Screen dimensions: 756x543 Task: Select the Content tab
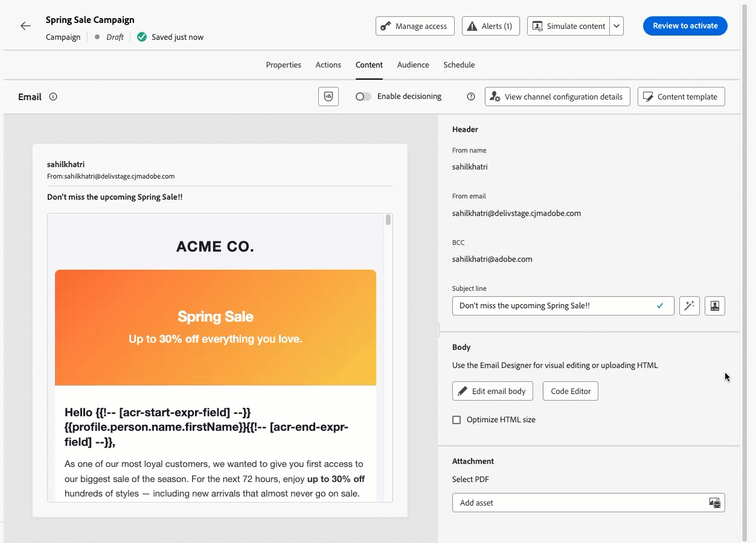tap(369, 65)
